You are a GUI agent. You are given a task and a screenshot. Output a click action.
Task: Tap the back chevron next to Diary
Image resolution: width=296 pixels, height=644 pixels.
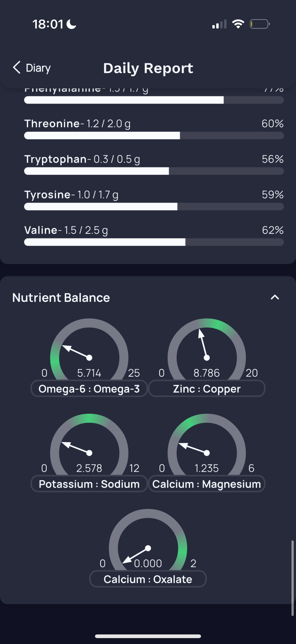tap(17, 68)
